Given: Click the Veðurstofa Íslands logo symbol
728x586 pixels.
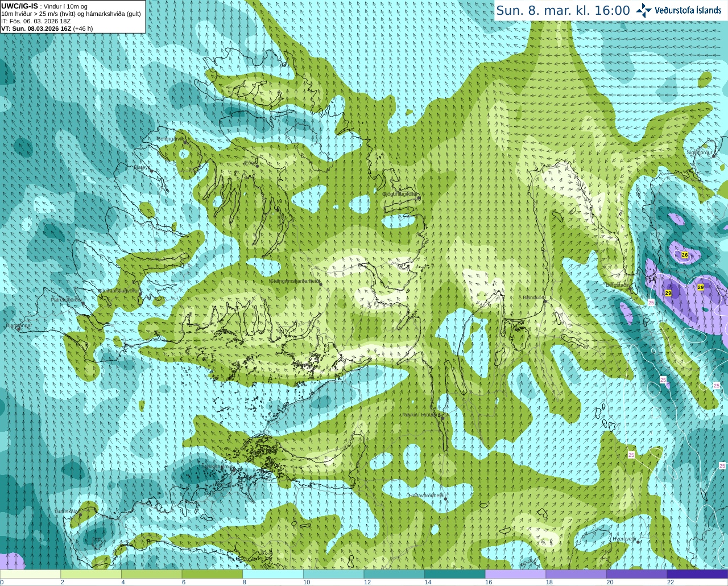Looking at the screenshot, I should pos(644,10).
